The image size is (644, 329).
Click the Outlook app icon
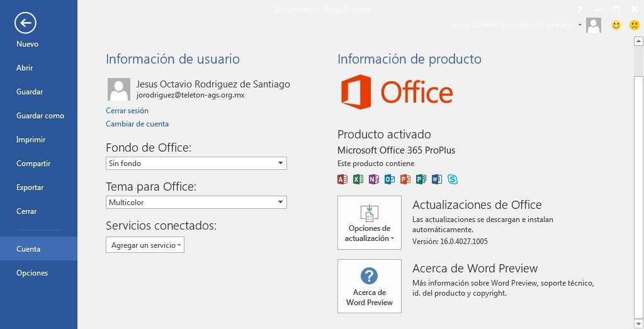(x=390, y=179)
